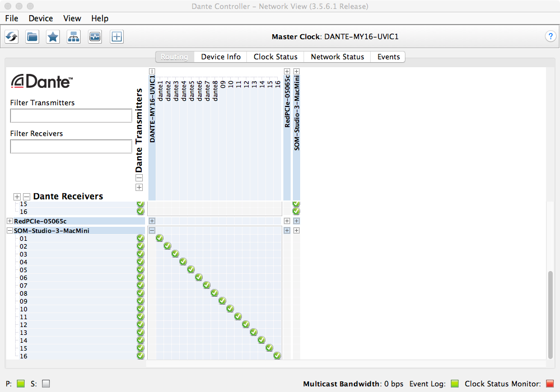Screen dimensions: 560x392
Task: Expand the RedPCIe-05065c receiver row
Action: pos(10,221)
